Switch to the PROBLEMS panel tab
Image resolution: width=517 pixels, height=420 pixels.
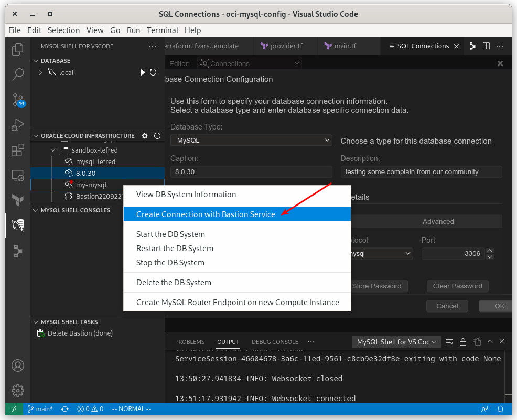(x=190, y=342)
